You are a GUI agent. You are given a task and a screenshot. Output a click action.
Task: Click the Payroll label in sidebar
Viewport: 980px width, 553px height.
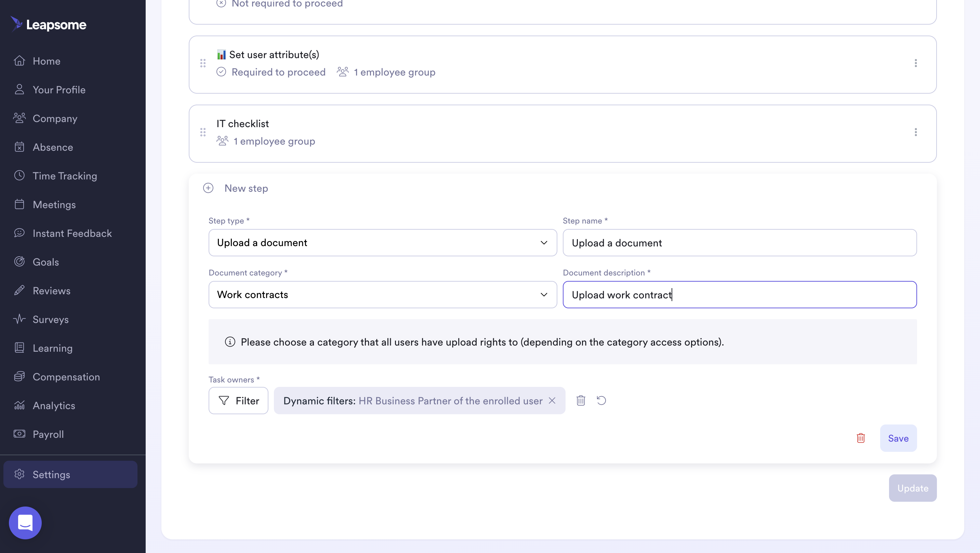click(x=48, y=434)
